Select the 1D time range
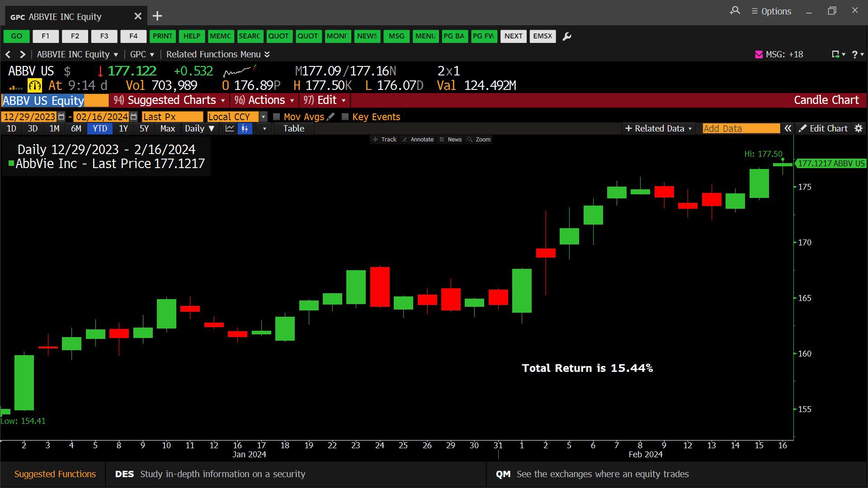 [11, 128]
